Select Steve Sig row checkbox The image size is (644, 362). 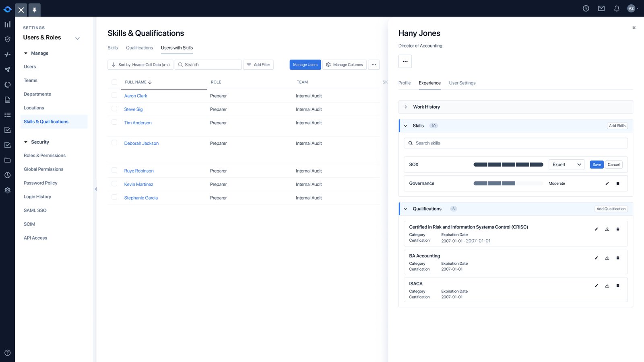[114, 109]
